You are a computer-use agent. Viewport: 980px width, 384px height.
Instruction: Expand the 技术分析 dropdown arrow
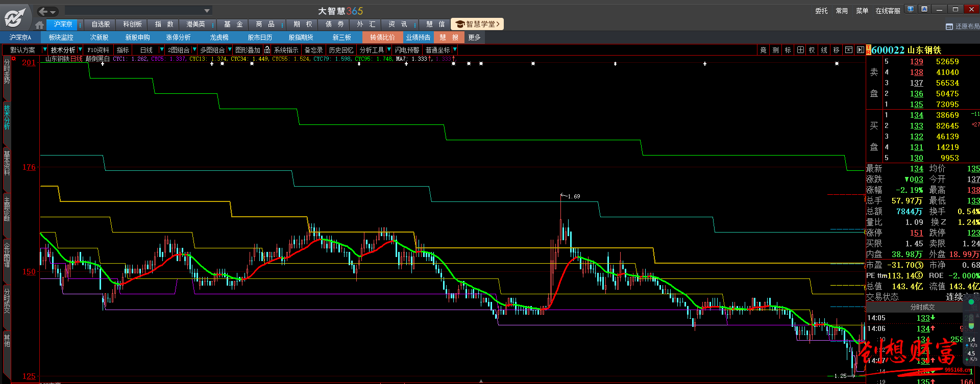coord(80,49)
